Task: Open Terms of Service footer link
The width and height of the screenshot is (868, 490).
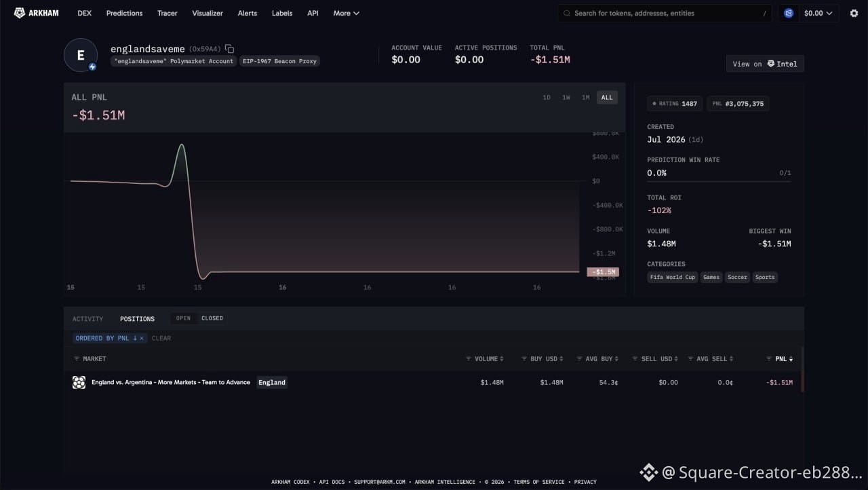Action: coord(539,482)
